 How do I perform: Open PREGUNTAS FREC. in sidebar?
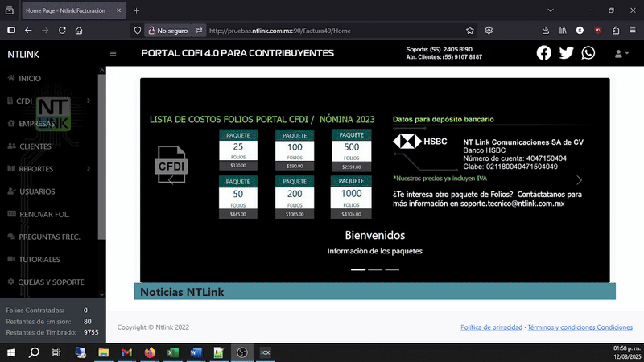click(43, 237)
